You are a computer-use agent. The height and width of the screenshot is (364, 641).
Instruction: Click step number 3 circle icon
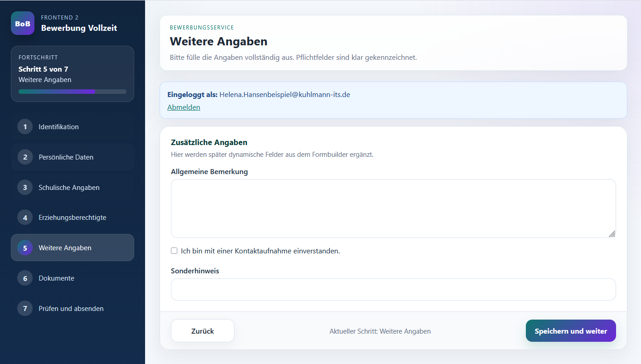(25, 188)
